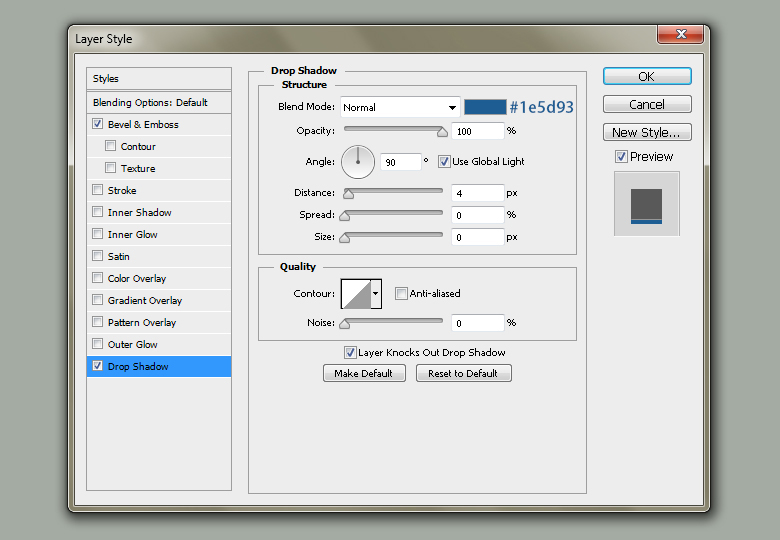
Task: Expand the Contour picker arrow
Action: click(376, 293)
